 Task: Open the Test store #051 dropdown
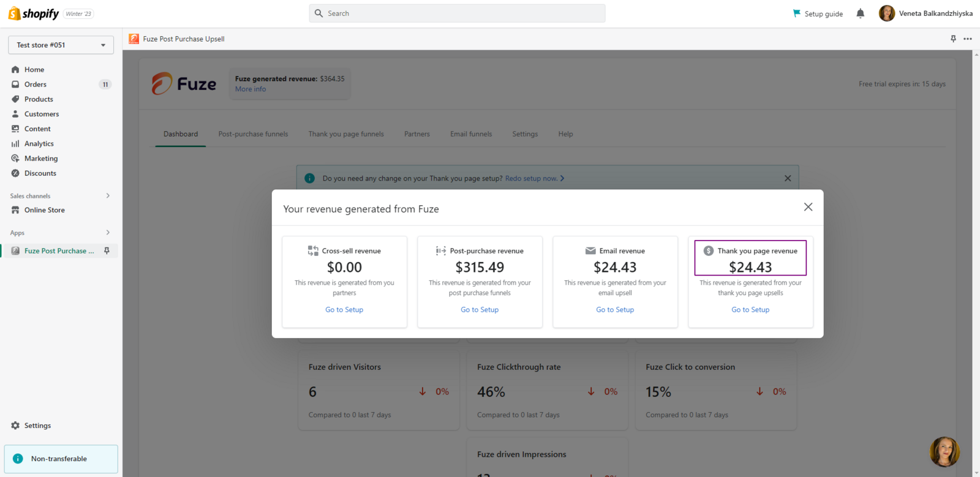[x=61, y=45]
